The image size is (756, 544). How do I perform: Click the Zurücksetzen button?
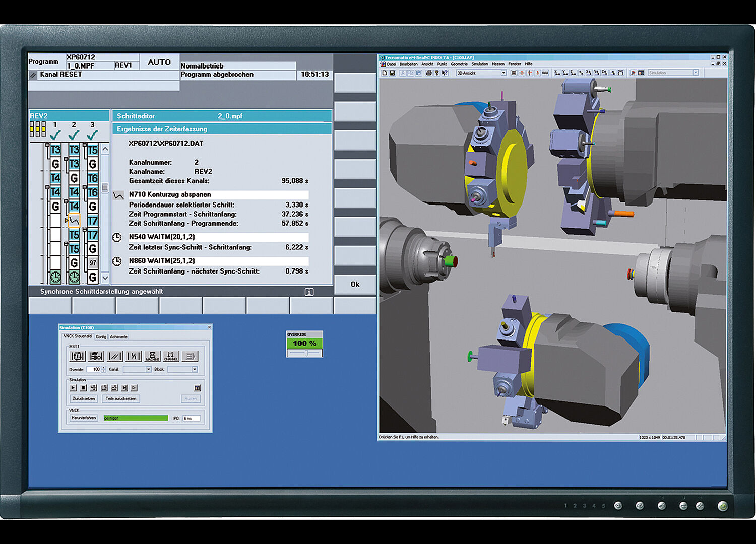84,398
